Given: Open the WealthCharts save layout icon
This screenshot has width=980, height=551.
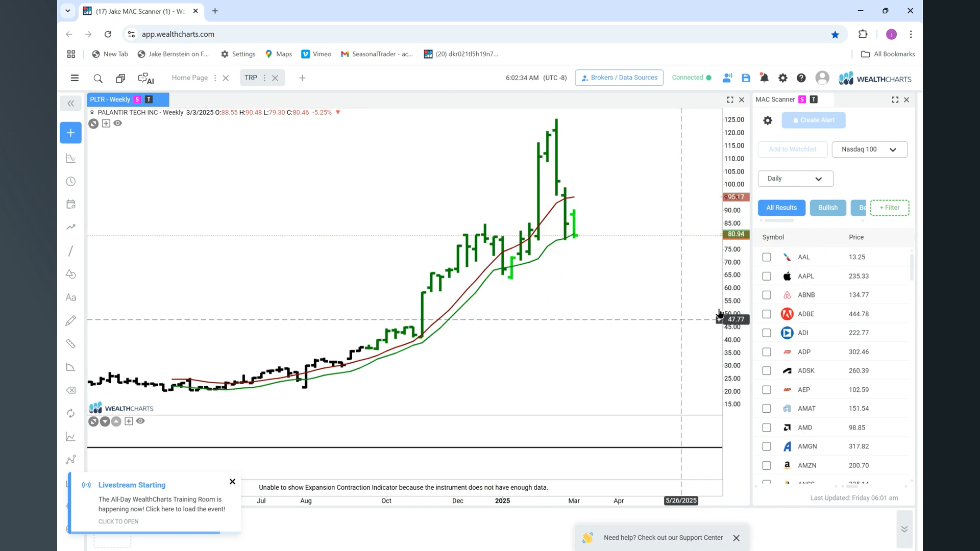Looking at the screenshot, I should coord(746,78).
